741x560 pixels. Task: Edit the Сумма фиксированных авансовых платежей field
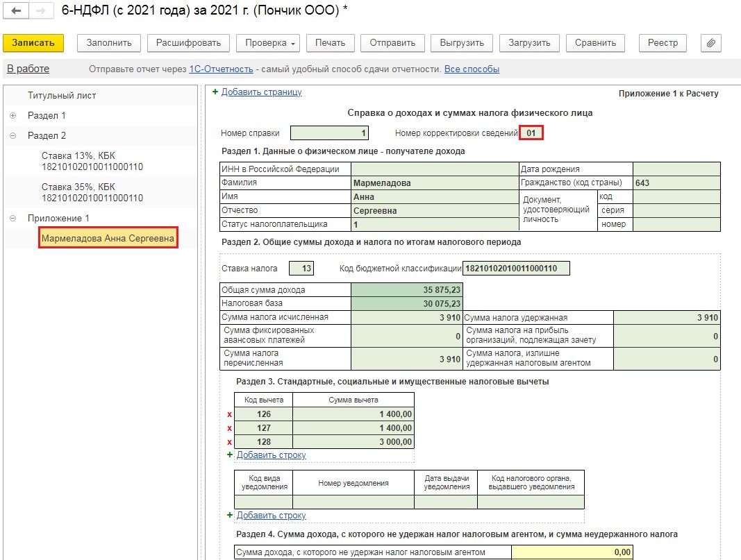point(406,336)
